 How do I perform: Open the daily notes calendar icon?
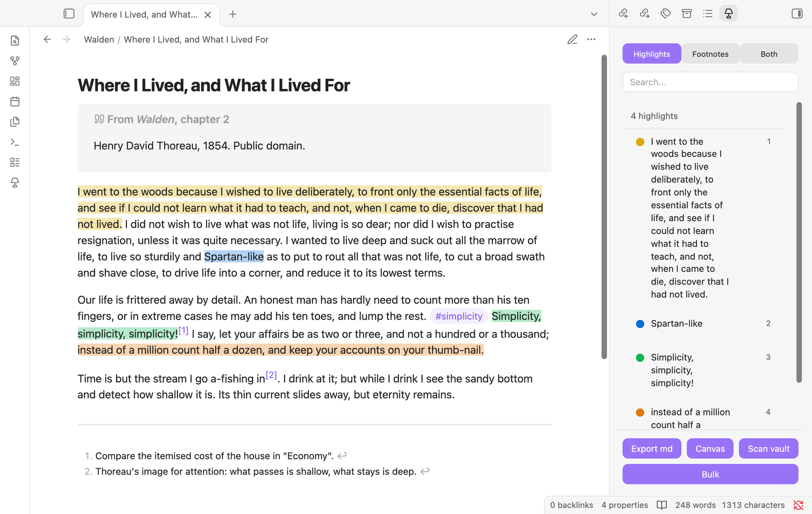click(x=15, y=101)
